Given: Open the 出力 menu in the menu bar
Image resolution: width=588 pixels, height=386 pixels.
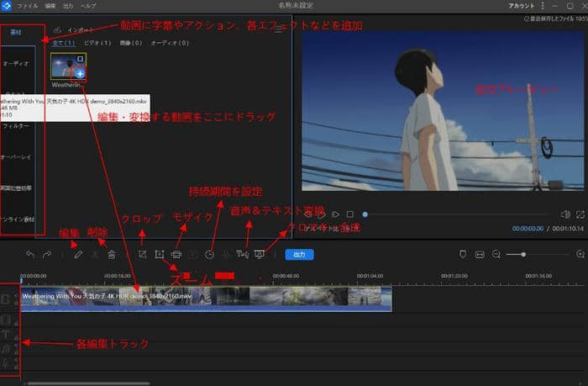Looking at the screenshot, I should click(68, 6).
